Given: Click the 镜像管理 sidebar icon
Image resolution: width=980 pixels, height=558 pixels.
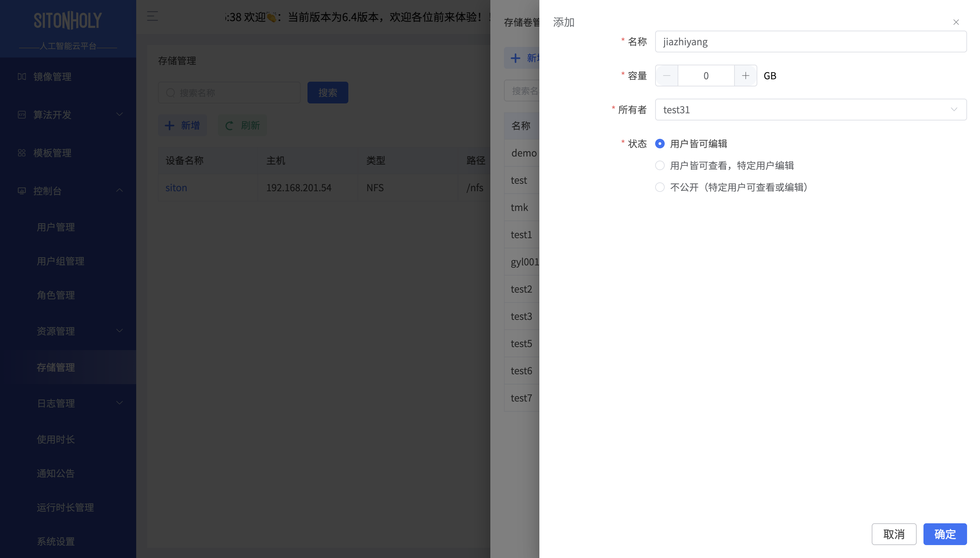Looking at the screenshot, I should 22,77.
